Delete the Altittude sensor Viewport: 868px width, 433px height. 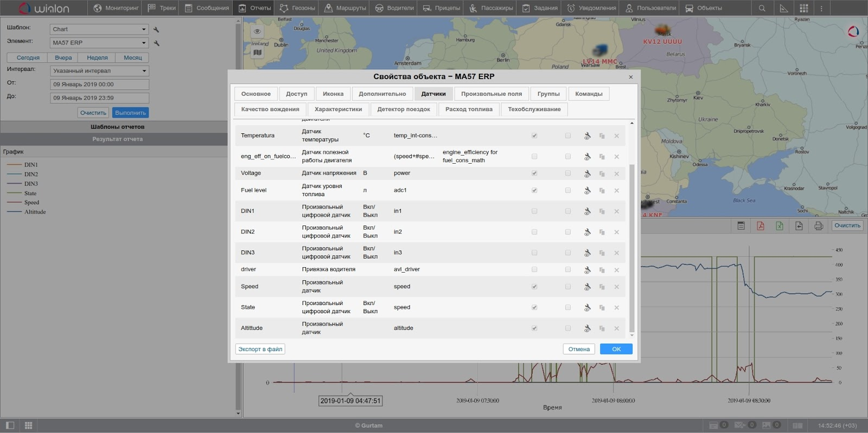(x=616, y=328)
